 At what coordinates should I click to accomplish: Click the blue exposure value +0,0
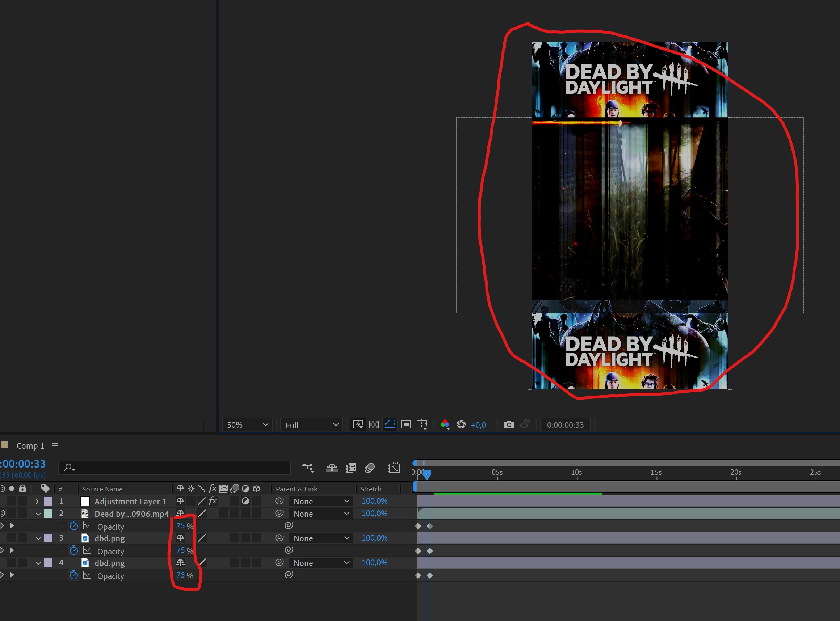tap(478, 425)
